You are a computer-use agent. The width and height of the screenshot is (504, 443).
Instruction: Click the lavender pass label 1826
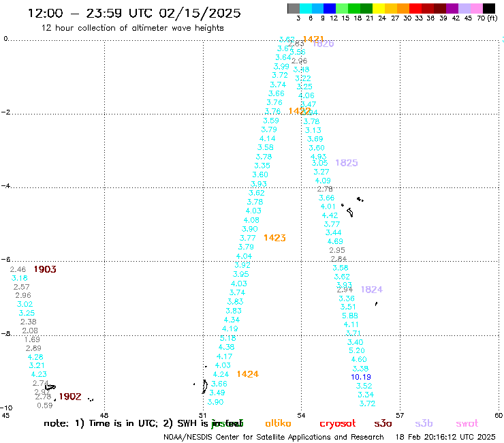324,44
